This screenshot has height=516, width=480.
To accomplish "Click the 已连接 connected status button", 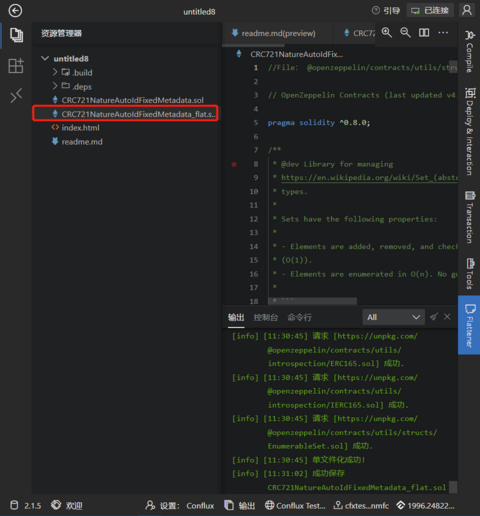I will pyautogui.click(x=430, y=11).
